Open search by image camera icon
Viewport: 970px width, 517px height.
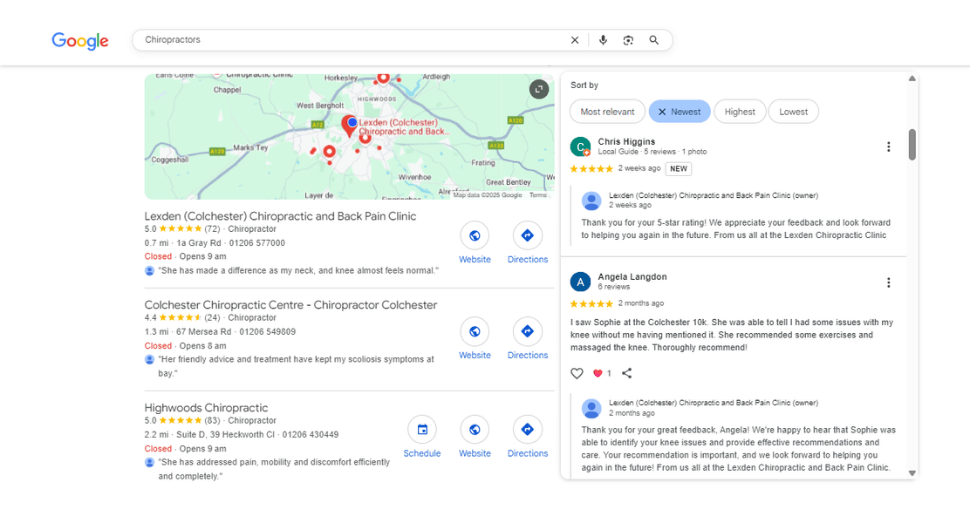628,40
